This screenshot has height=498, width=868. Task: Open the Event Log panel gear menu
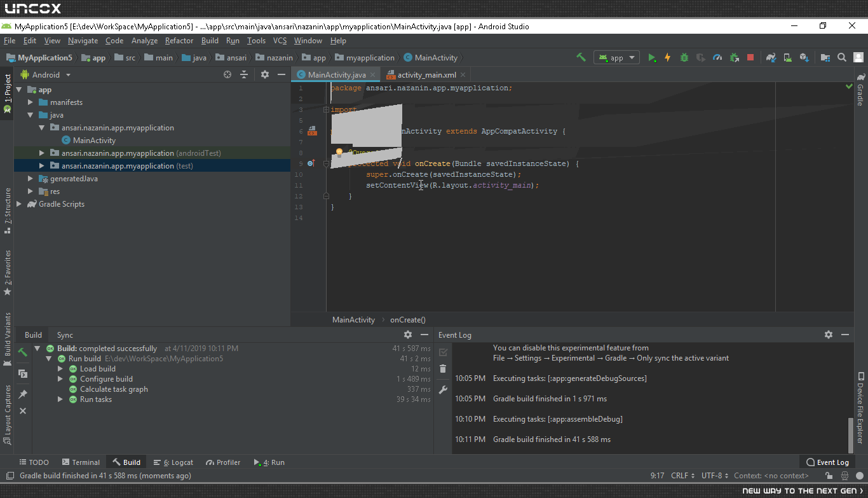click(x=829, y=335)
